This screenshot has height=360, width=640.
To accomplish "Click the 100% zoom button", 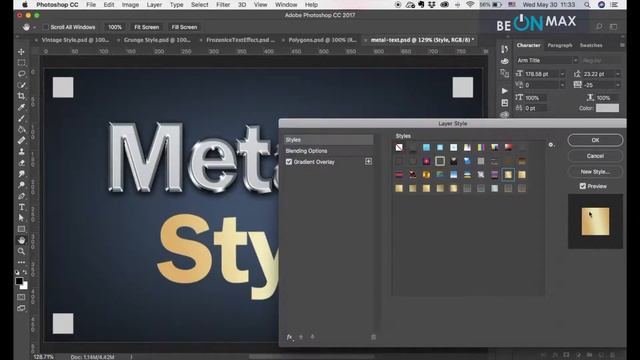I will tap(115, 27).
